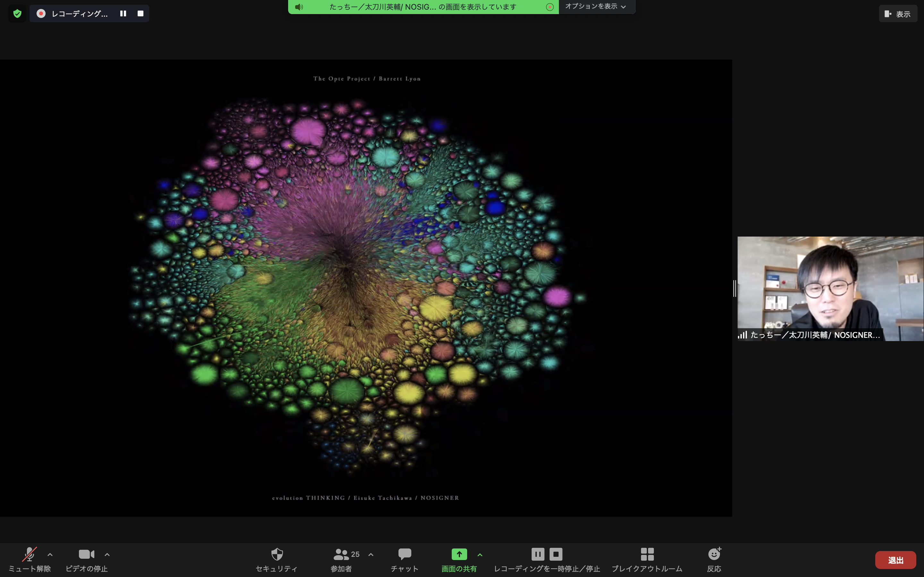
Task: Click the record pause/stop icon
Action: click(123, 13)
